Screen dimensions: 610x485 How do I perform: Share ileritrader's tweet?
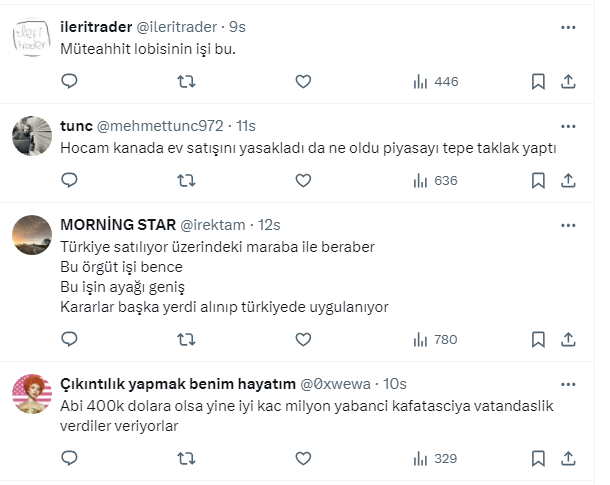pyautogui.click(x=568, y=81)
